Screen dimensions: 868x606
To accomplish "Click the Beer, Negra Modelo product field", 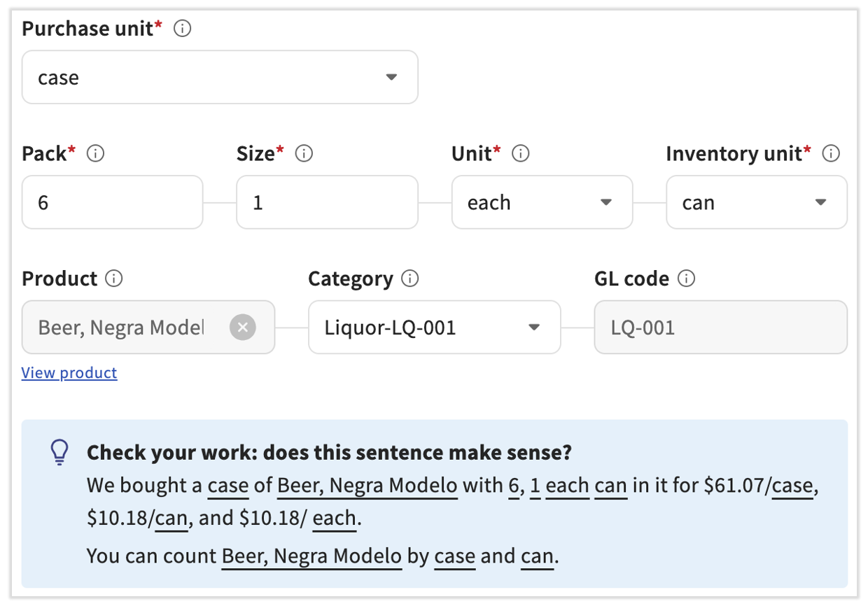I will tap(126, 327).
